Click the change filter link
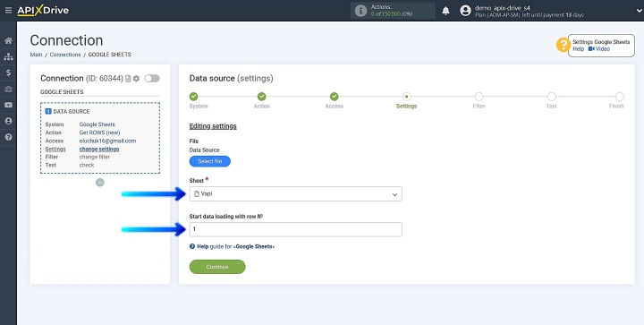 click(x=95, y=157)
